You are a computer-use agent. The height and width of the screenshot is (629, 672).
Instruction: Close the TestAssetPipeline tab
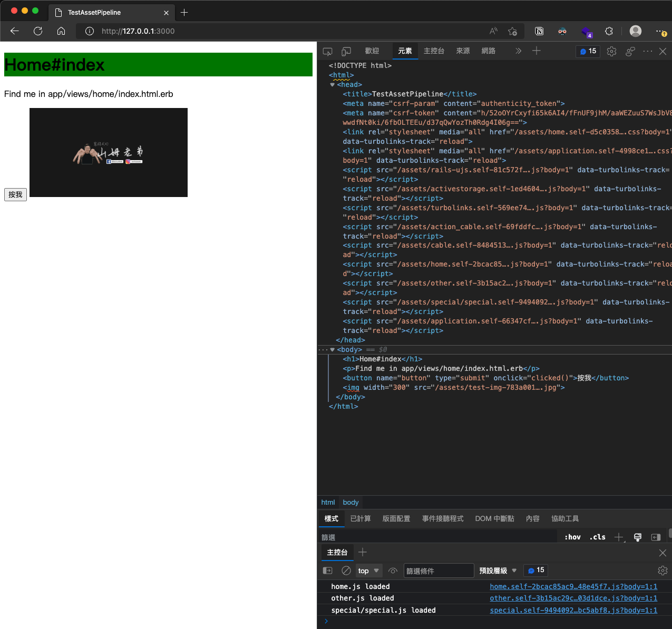[x=167, y=13]
